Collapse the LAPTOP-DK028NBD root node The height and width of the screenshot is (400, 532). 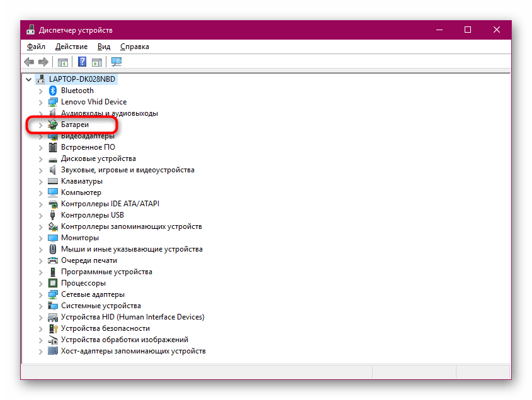(x=29, y=79)
